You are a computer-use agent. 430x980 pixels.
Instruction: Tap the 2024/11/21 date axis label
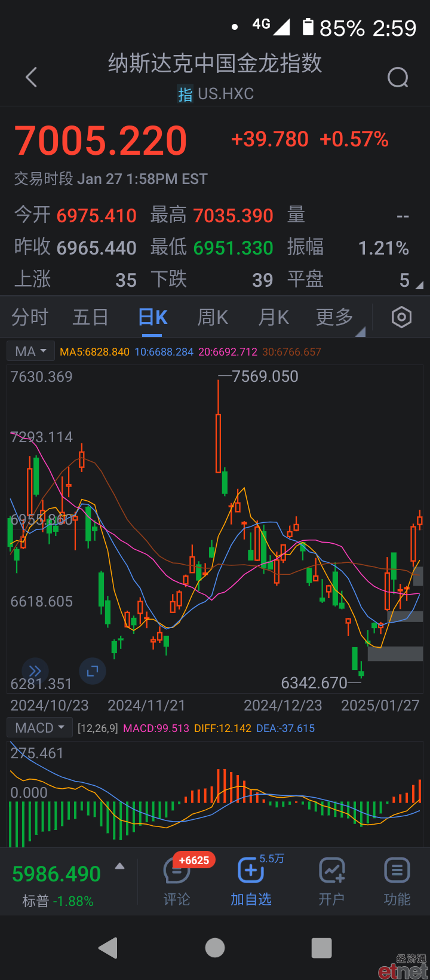coord(146,706)
